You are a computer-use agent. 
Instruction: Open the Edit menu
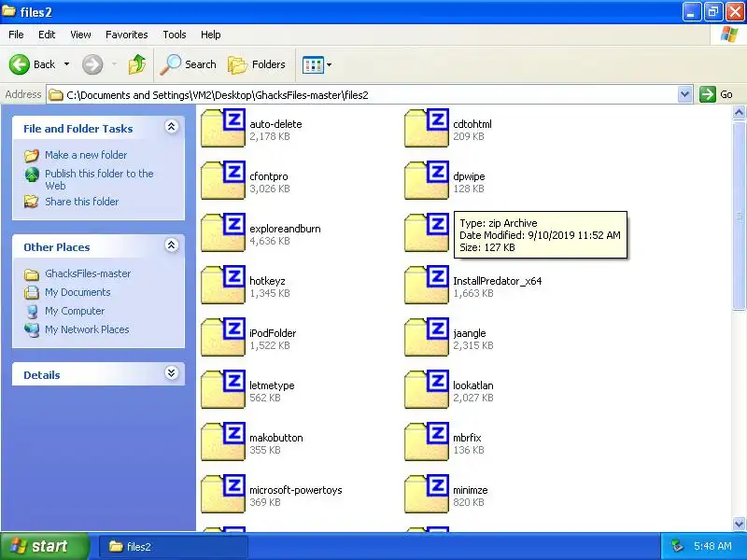(47, 35)
